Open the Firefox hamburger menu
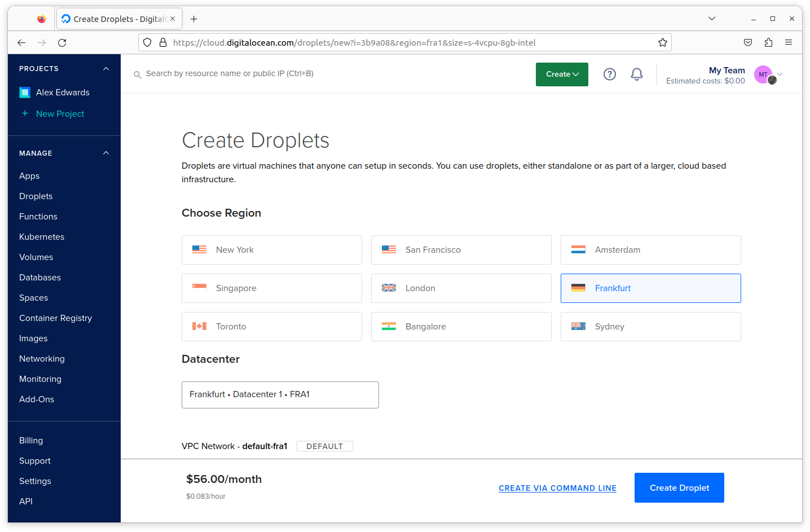810x532 pixels. click(789, 43)
